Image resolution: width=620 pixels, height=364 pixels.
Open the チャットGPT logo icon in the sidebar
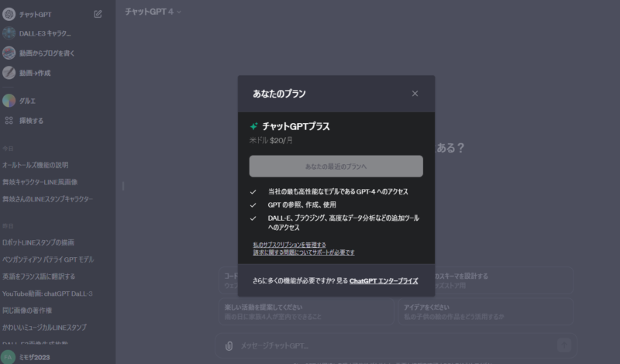(x=9, y=14)
